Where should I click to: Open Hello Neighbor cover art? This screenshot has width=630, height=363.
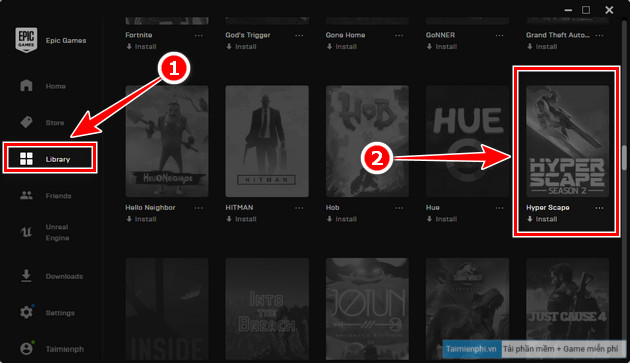point(167,141)
